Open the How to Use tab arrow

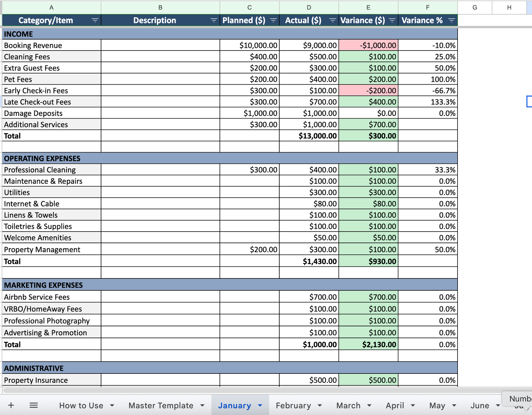point(112,406)
